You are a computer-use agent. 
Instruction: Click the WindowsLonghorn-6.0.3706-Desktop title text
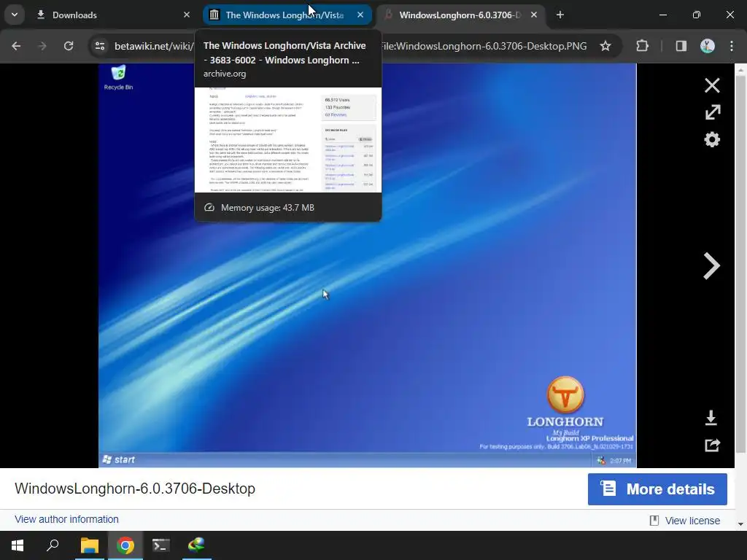(x=135, y=489)
